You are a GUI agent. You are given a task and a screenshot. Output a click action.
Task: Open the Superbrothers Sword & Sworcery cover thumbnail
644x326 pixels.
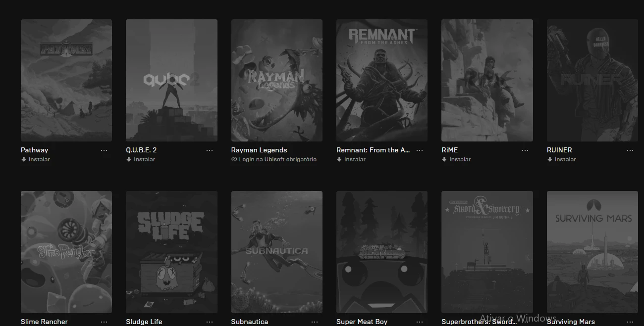(x=487, y=252)
